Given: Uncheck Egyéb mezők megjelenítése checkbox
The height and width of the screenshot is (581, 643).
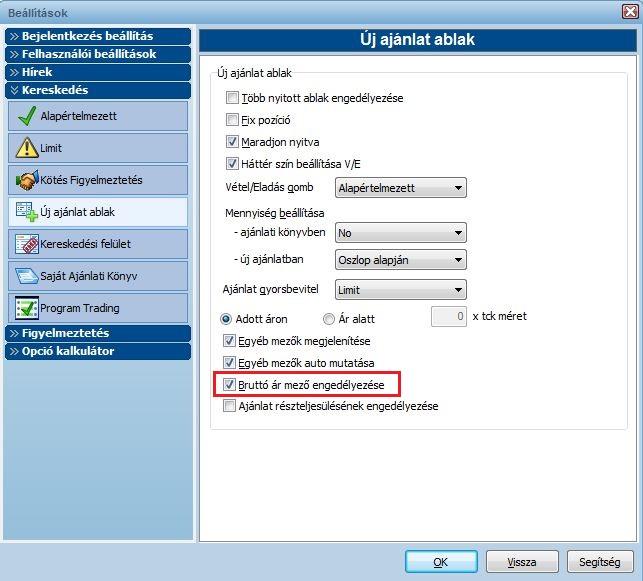Looking at the screenshot, I should coord(229,341).
